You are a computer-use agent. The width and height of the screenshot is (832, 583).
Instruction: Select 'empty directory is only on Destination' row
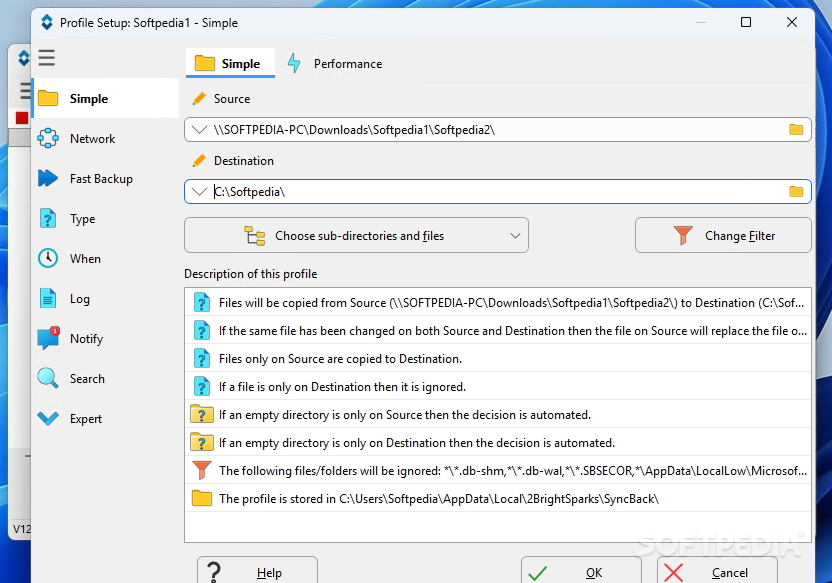498,443
